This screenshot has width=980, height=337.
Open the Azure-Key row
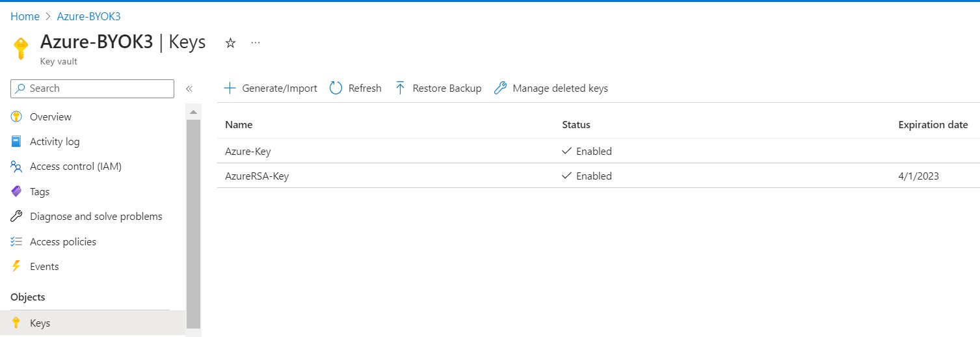pos(598,151)
